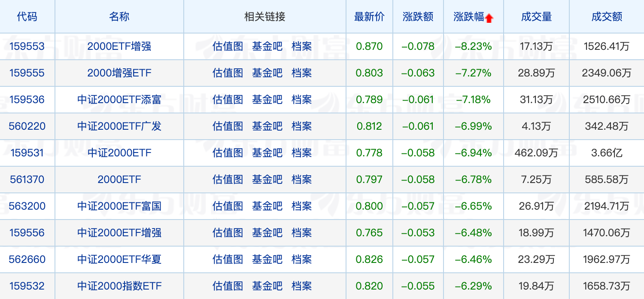The image size is (644, 299).
Task: Click fund code 562660
Action: (x=27, y=259)
